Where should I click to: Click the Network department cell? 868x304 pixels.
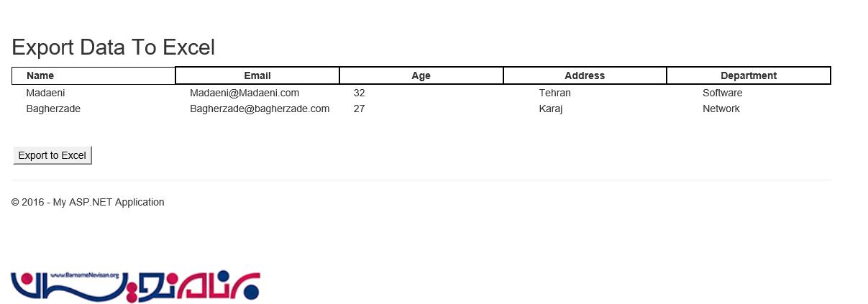pos(721,109)
